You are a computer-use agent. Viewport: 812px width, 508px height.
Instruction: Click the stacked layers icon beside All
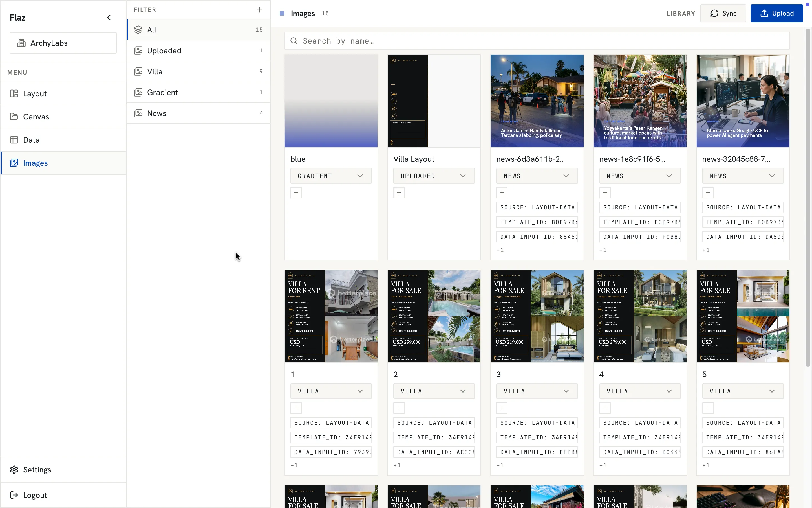click(x=138, y=30)
